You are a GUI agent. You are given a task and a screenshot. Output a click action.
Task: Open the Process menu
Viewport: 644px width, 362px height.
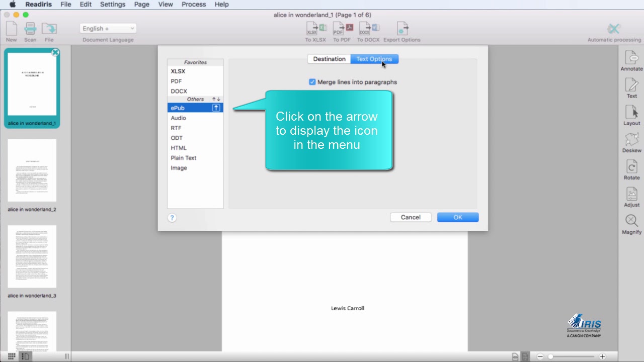click(194, 4)
